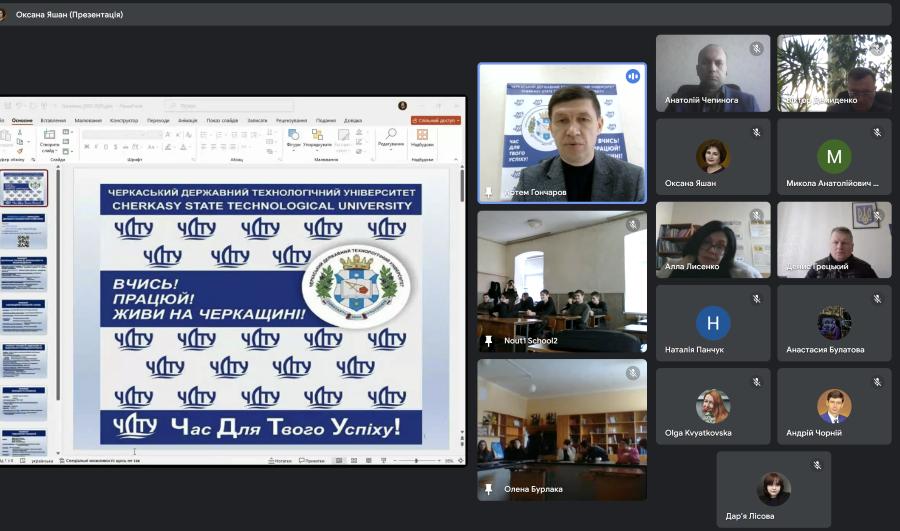Click the muted mic icon on Олена Бурлака tile
900x531 pixels.
click(x=633, y=373)
